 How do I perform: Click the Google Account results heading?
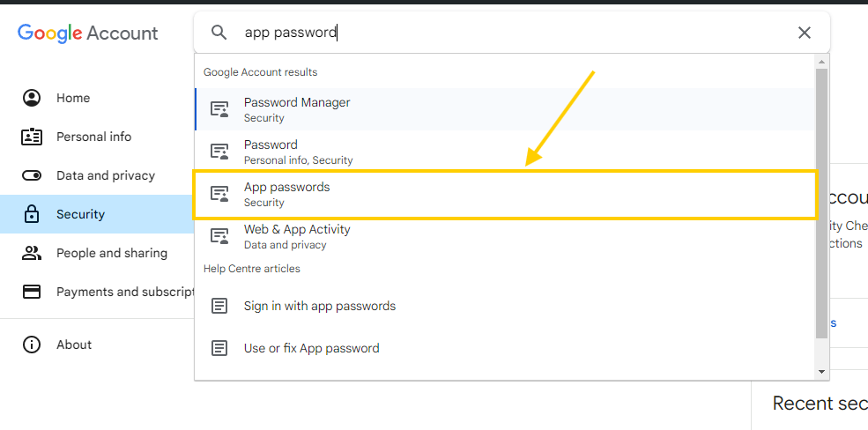pyautogui.click(x=260, y=72)
